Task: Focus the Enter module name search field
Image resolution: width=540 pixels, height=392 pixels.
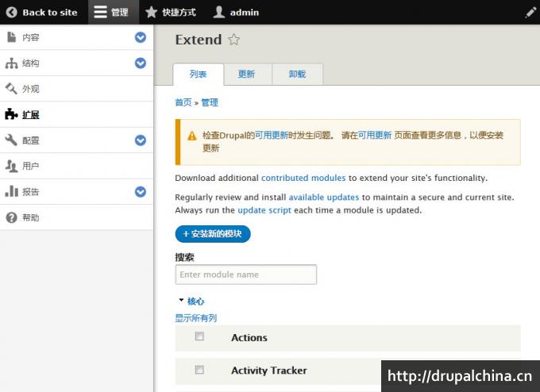Action: coord(246,275)
